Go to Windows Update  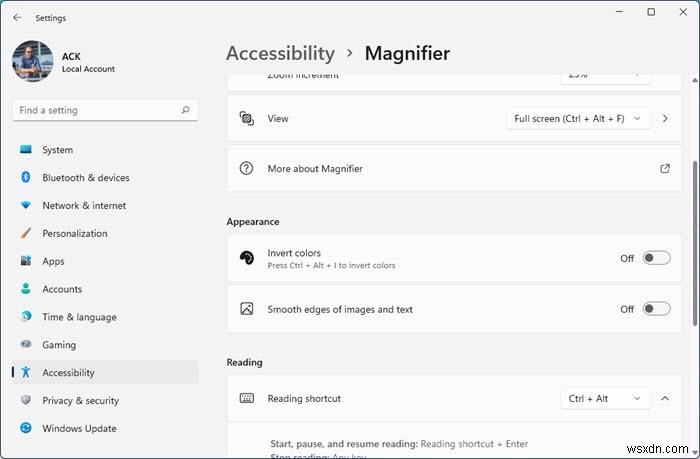pyautogui.click(x=105, y=428)
